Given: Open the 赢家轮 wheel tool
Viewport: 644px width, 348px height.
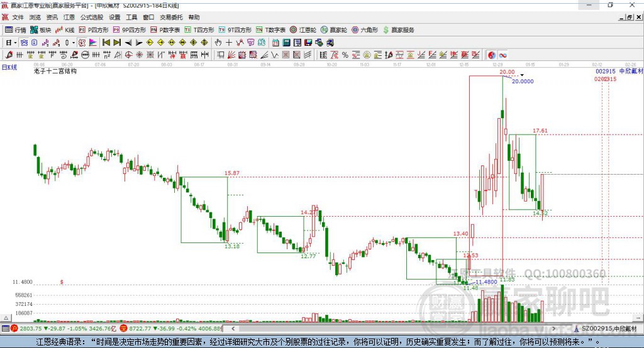Looking at the screenshot, I should [334, 30].
